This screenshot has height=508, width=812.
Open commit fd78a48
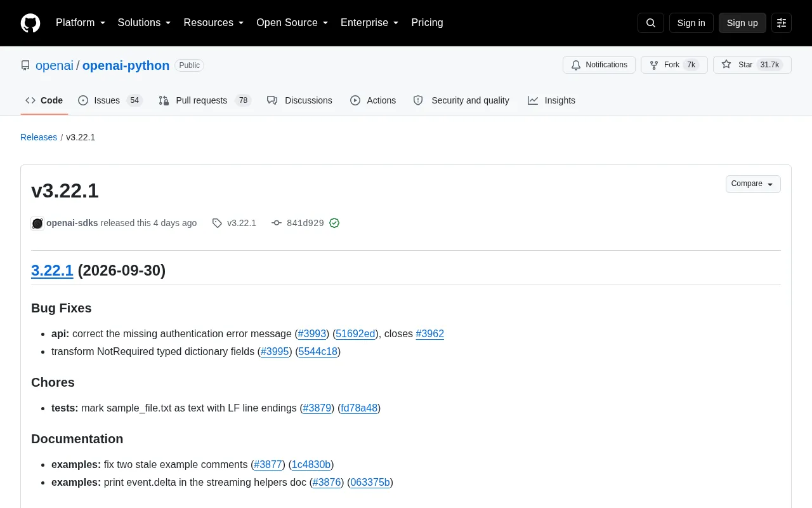[359, 408]
